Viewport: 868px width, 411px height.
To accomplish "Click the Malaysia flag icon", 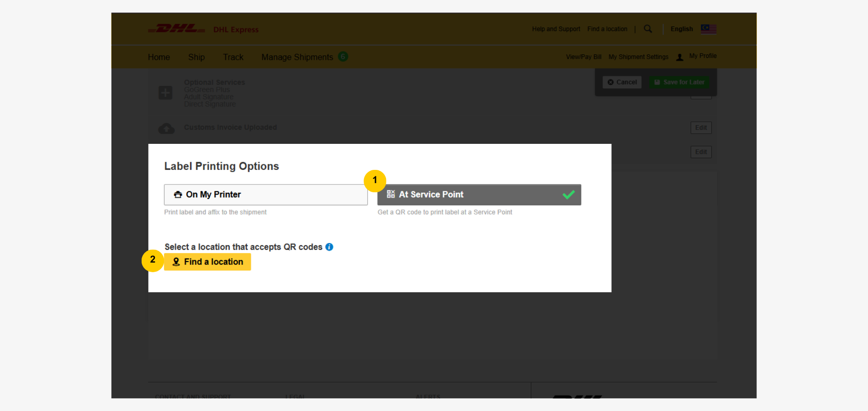I will point(709,29).
